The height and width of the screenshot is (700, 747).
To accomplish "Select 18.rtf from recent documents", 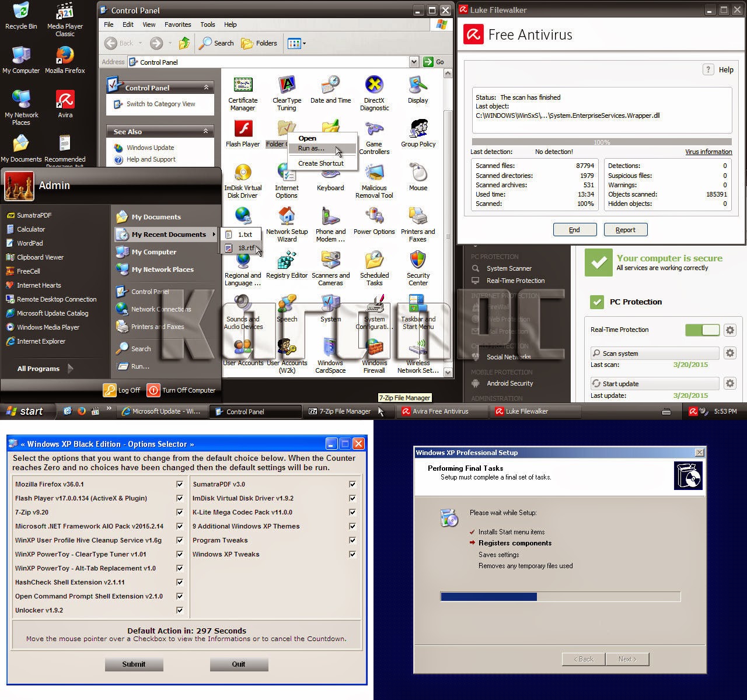I will click(x=242, y=248).
